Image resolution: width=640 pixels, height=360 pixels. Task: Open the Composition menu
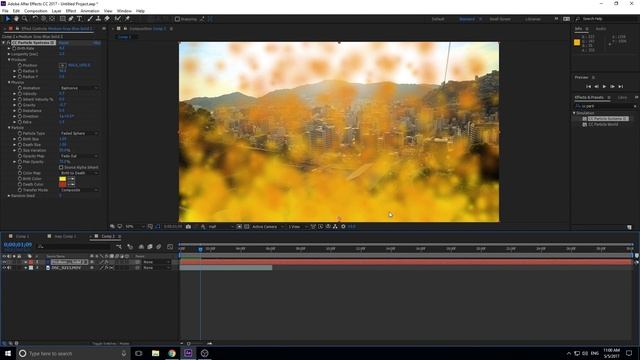pyautogui.click(x=36, y=11)
